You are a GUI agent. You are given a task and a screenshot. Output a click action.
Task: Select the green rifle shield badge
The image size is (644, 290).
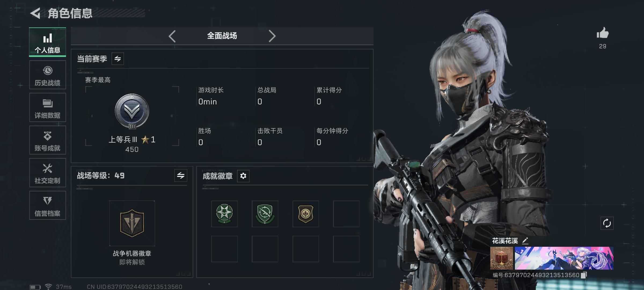[265, 214]
